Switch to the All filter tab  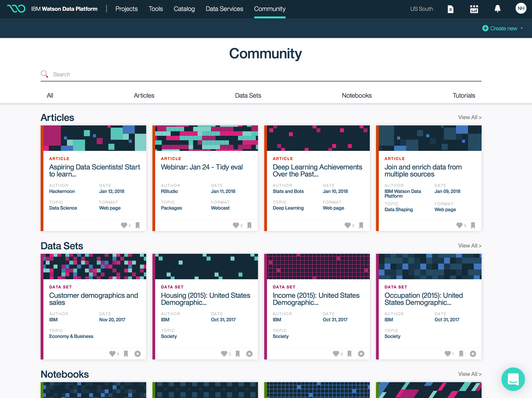pos(50,95)
